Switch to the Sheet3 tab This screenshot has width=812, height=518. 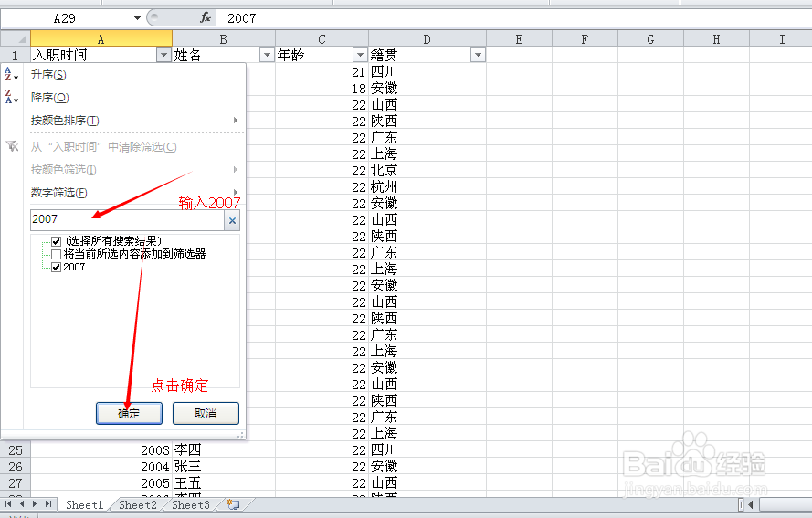(x=191, y=504)
